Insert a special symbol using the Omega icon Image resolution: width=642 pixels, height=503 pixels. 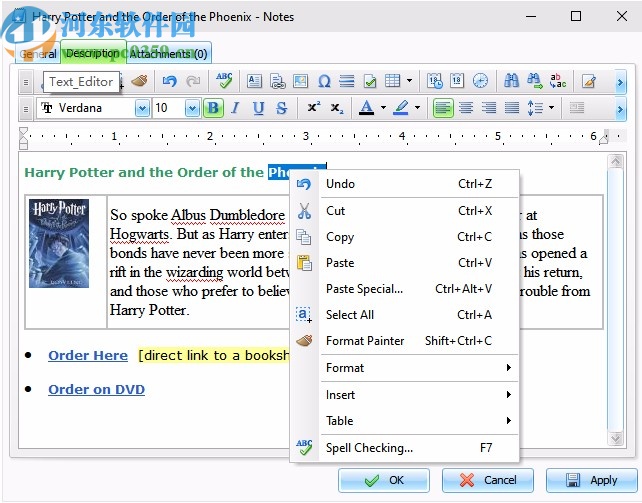click(324, 81)
